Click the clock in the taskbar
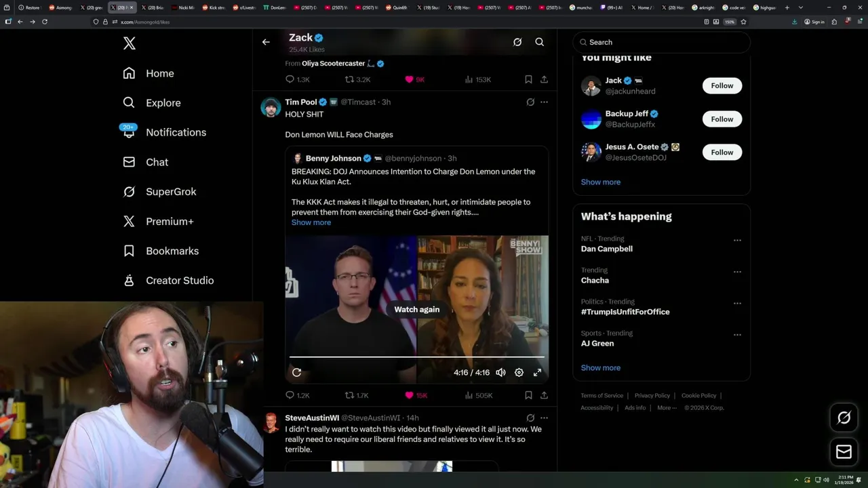The image size is (868, 488). (x=844, y=480)
